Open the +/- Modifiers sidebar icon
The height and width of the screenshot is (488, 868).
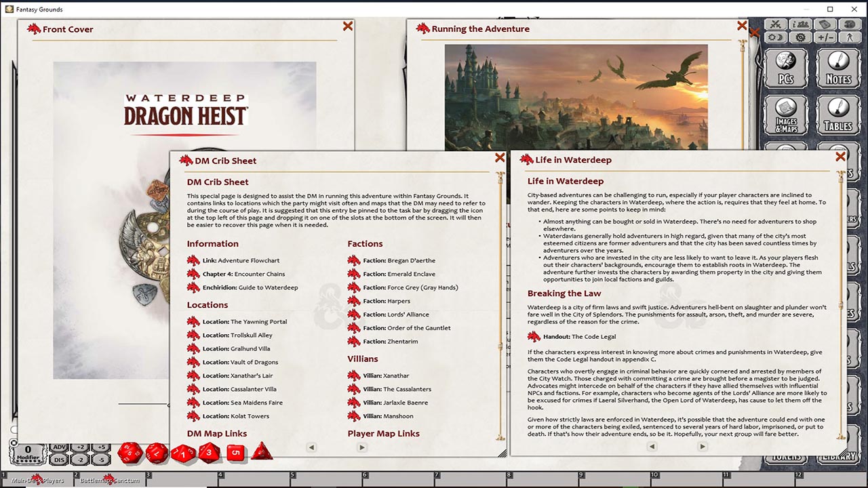[825, 37]
